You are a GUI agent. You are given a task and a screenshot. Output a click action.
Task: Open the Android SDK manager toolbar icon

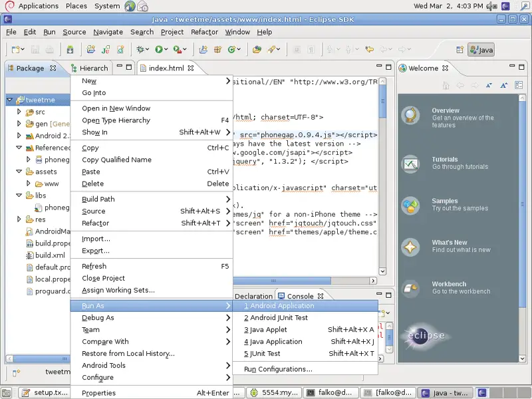tap(70, 49)
